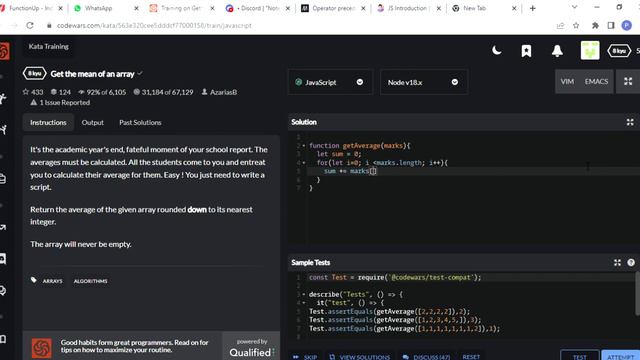The height and width of the screenshot is (360, 640).
Task: Click the star count 433
Action: point(33,92)
